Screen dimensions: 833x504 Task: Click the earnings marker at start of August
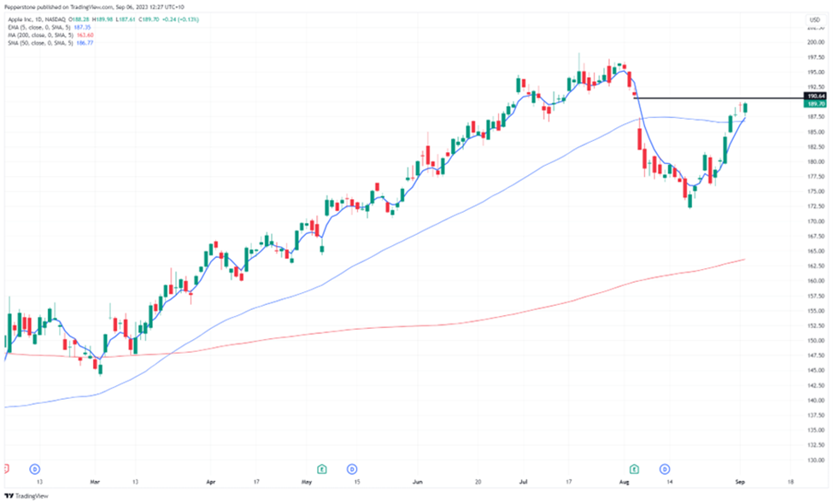634,469
